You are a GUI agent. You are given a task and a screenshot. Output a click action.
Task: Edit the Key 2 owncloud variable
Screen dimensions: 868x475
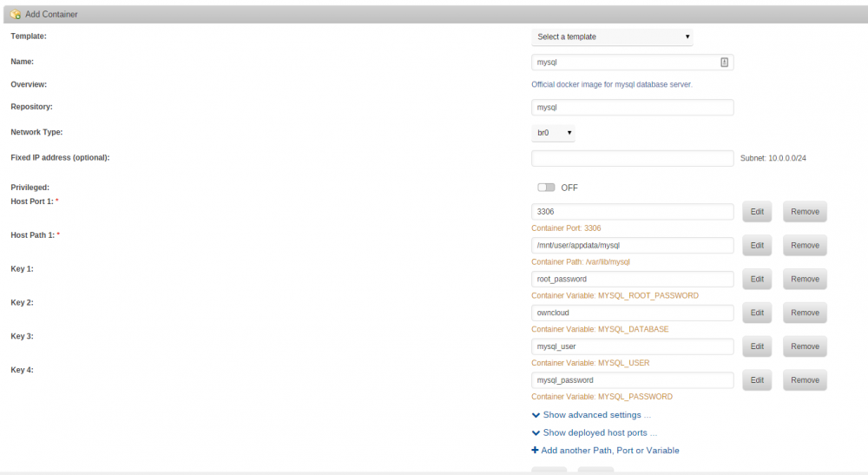(757, 313)
